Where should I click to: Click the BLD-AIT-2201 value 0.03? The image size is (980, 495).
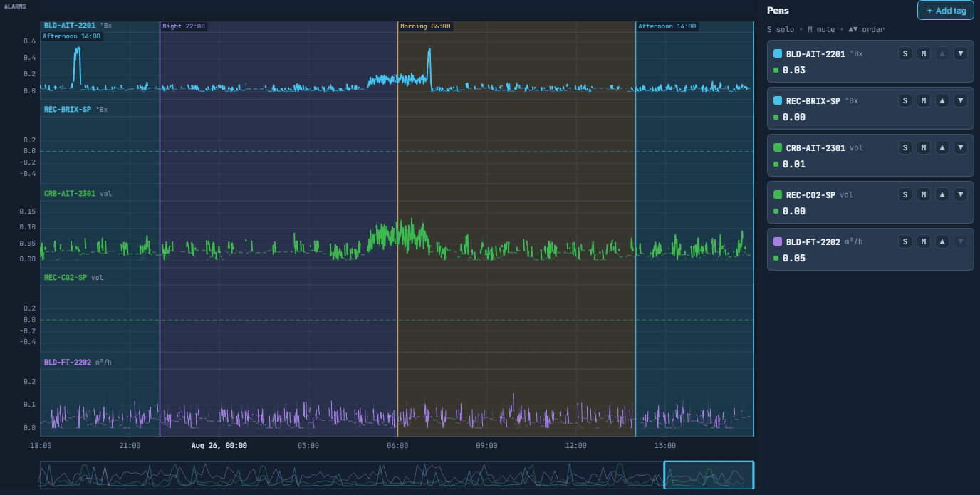click(x=794, y=71)
